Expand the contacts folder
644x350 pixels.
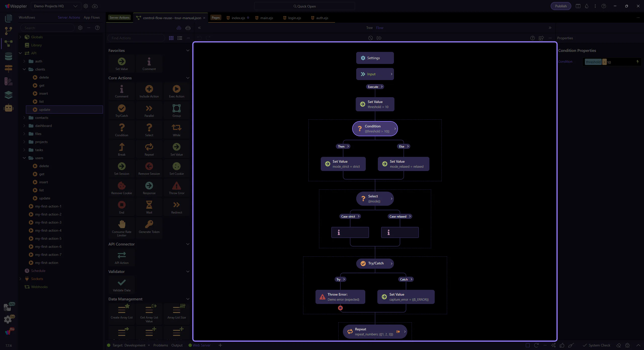coord(24,118)
